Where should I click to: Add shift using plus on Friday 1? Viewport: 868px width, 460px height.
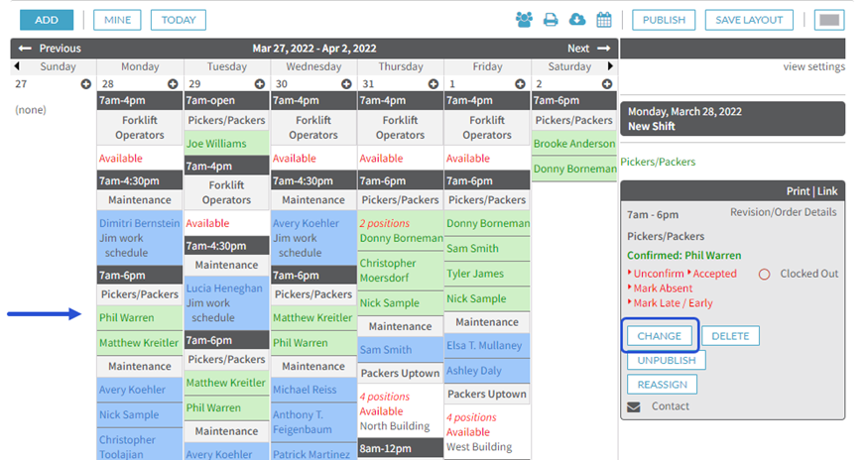520,84
